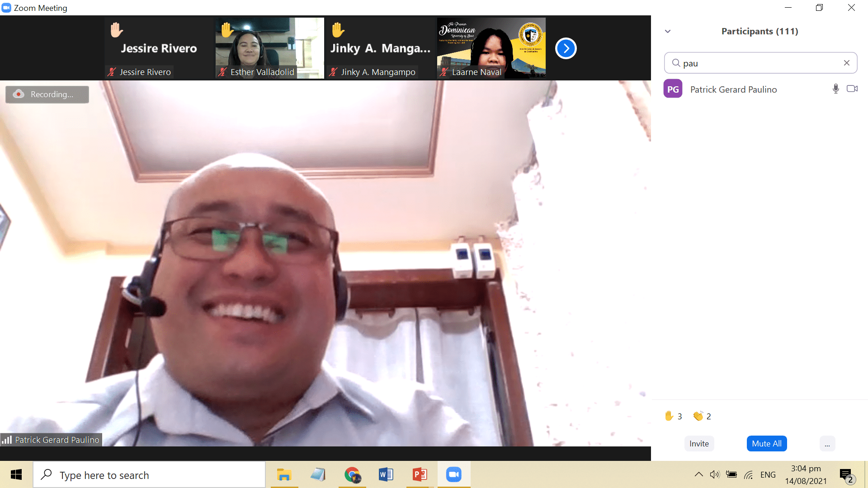Mute Patrick Gerard Paulino's microphone icon

(835, 89)
